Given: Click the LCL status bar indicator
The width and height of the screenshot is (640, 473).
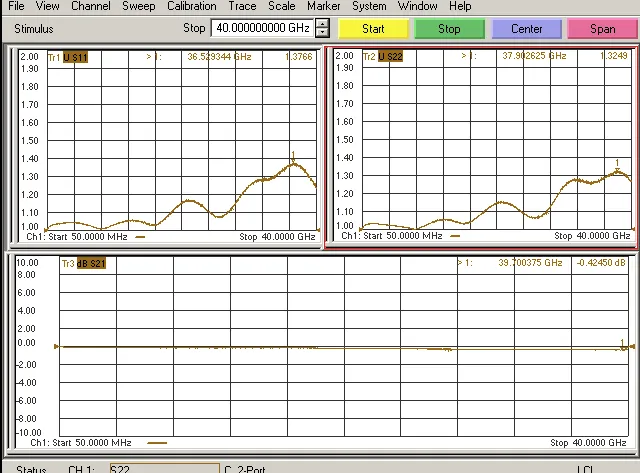Looking at the screenshot, I should pyautogui.click(x=585, y=469).
